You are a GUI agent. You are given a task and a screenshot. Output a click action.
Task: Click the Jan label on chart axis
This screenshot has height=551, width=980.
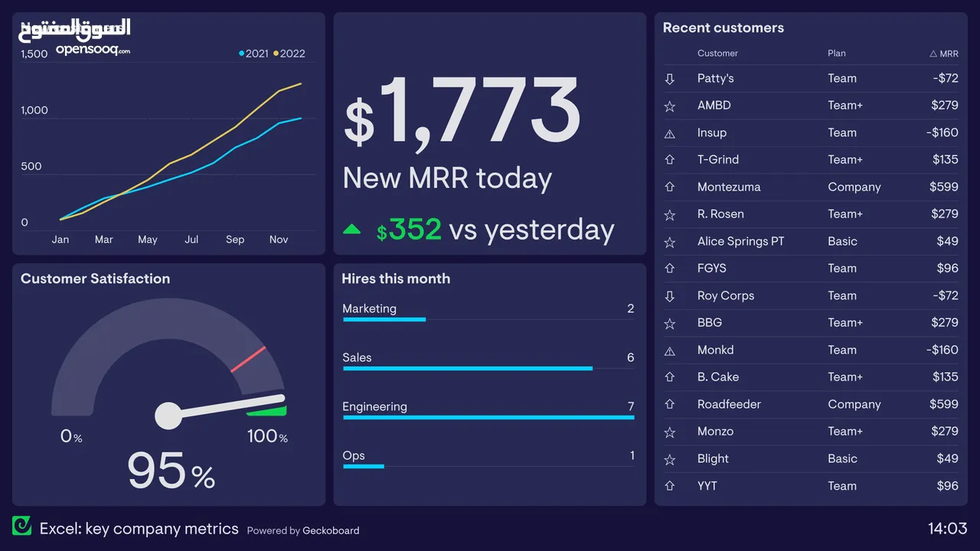tap(60, 240)
